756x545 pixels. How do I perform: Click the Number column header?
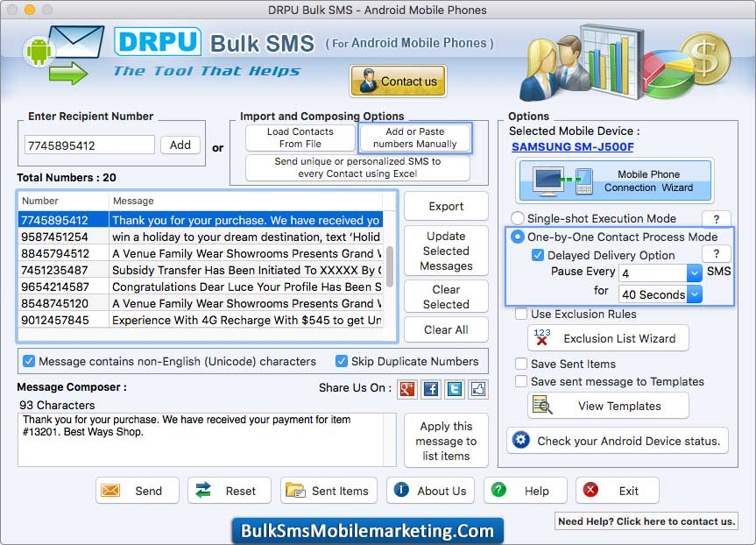tap(64, 201)
